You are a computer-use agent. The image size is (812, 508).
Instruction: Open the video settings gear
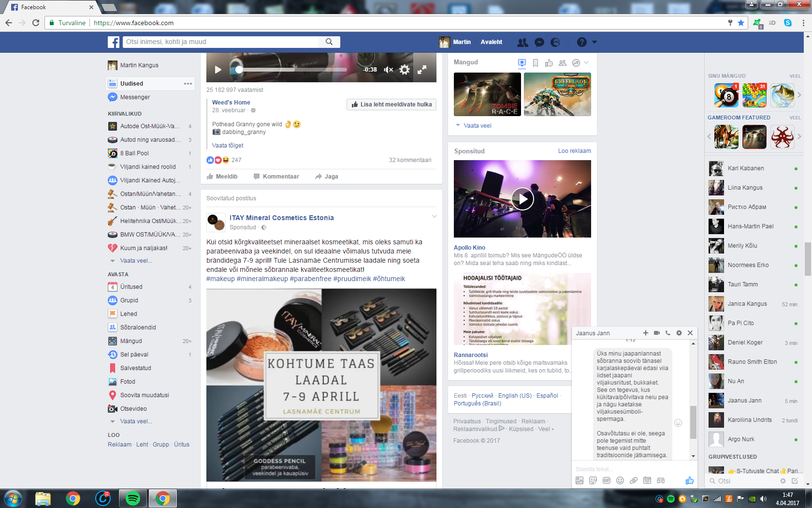click(405, 70)
